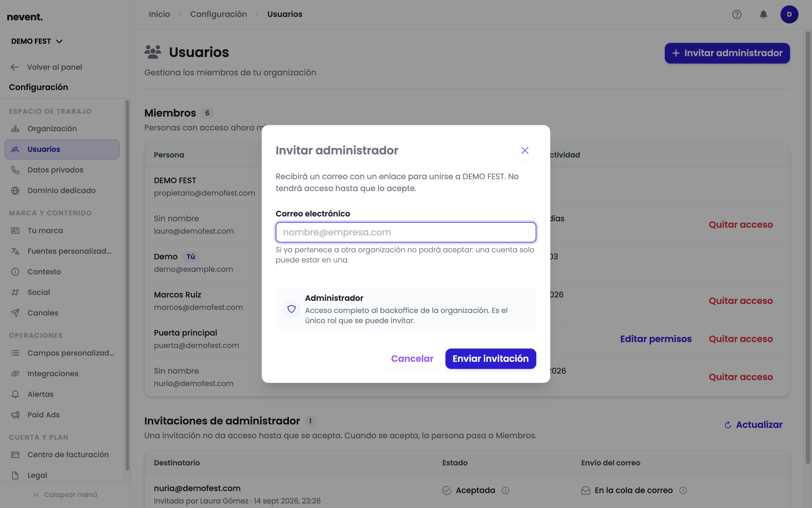Screen dimensions: 812x508
Task: Close the Invitar administrador dialog
Action: [525, 150]
